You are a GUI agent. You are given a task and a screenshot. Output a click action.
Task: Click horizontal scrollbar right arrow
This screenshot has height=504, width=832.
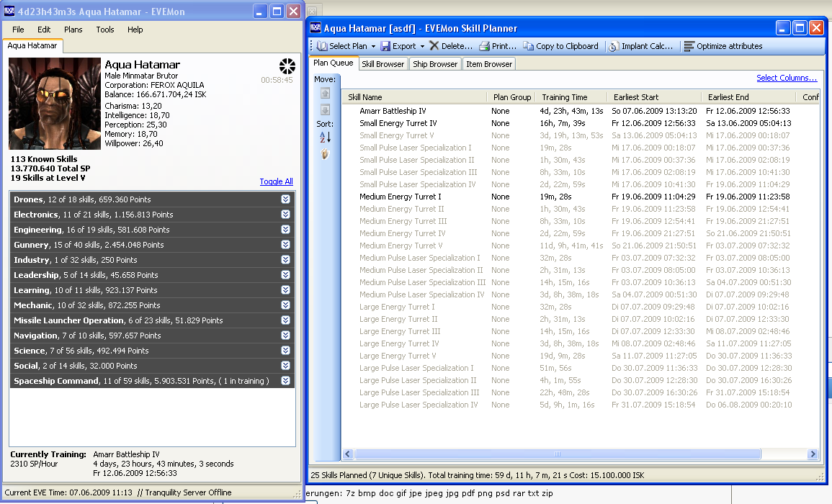coord(813,454)
